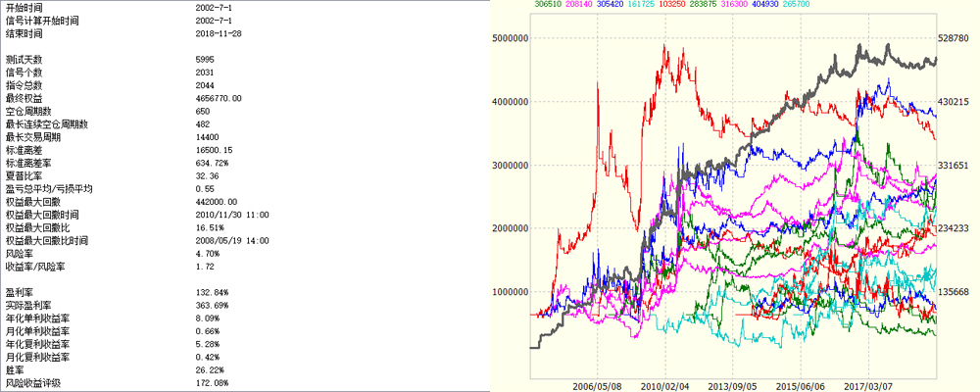Click the 430215 right axis label
This screenshot has width=980, height=392.
[959, 102]
